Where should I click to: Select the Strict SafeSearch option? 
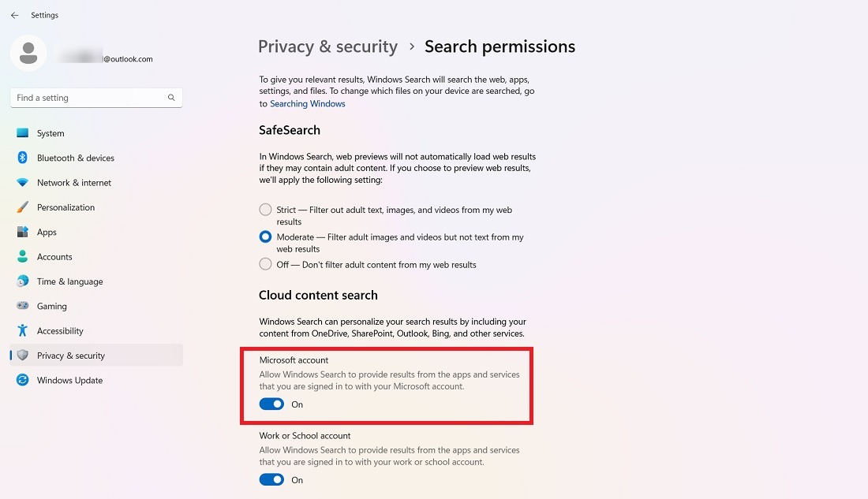265,210
